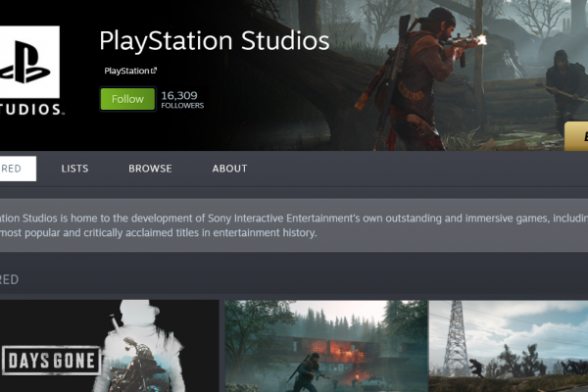Click the PlayStation Studios logo avatar
The width and height of the screenshot is (588, 392).
30,71
